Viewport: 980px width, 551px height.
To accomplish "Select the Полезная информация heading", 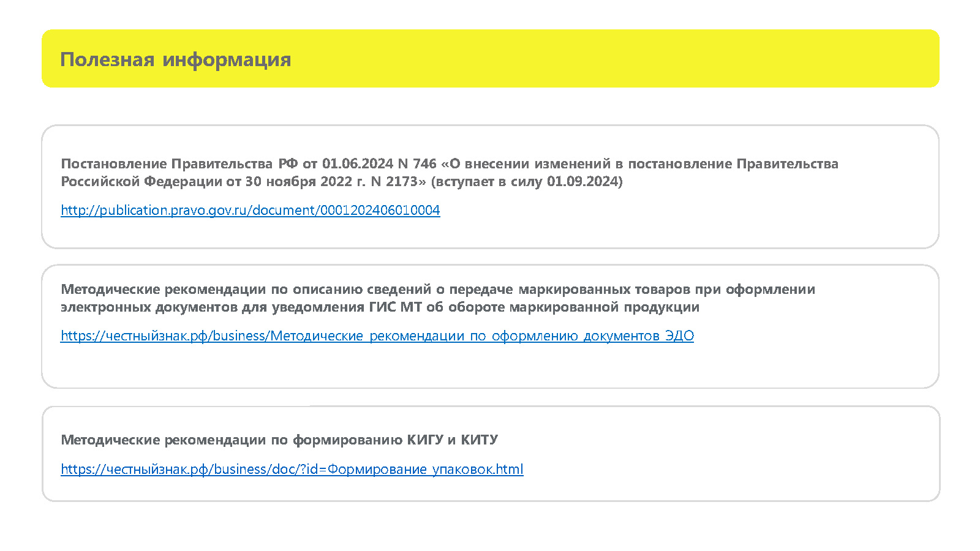I will click(176, 59).
